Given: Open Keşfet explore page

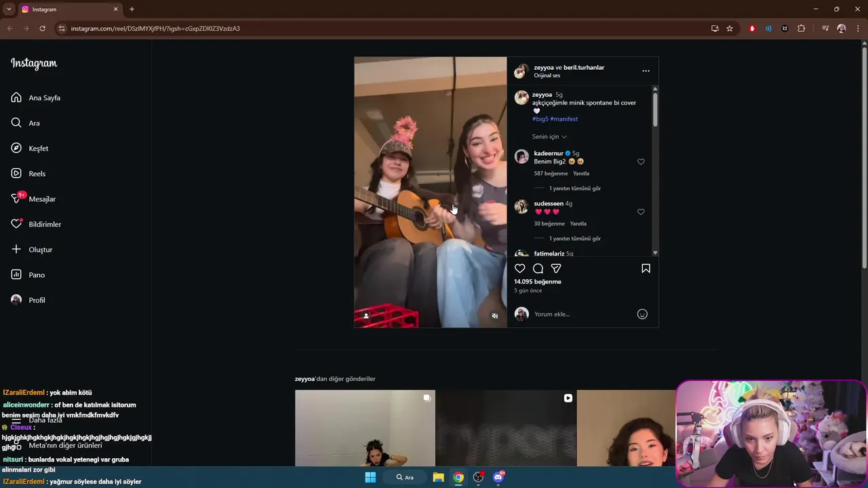Looking at the screenshot, I should click(29, 148).
